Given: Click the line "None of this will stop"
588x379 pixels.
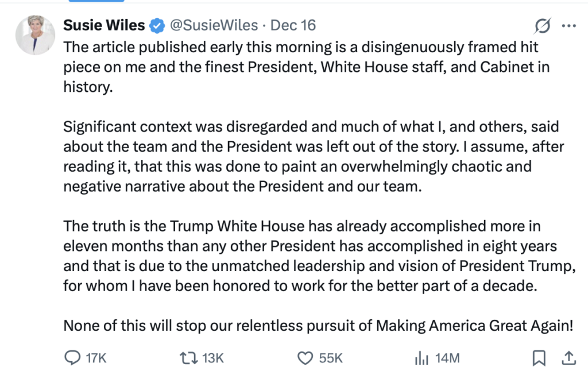Looking at the screenshot, I should tap(318, 326).
